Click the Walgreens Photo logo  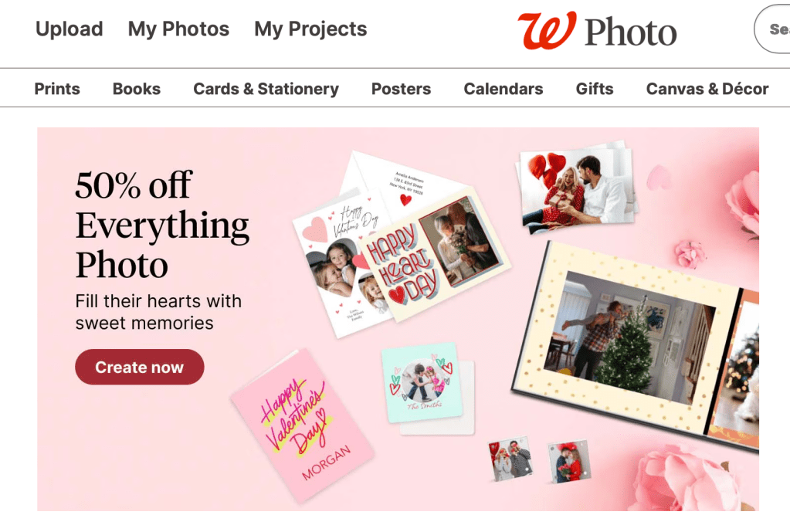click(597, 31)
